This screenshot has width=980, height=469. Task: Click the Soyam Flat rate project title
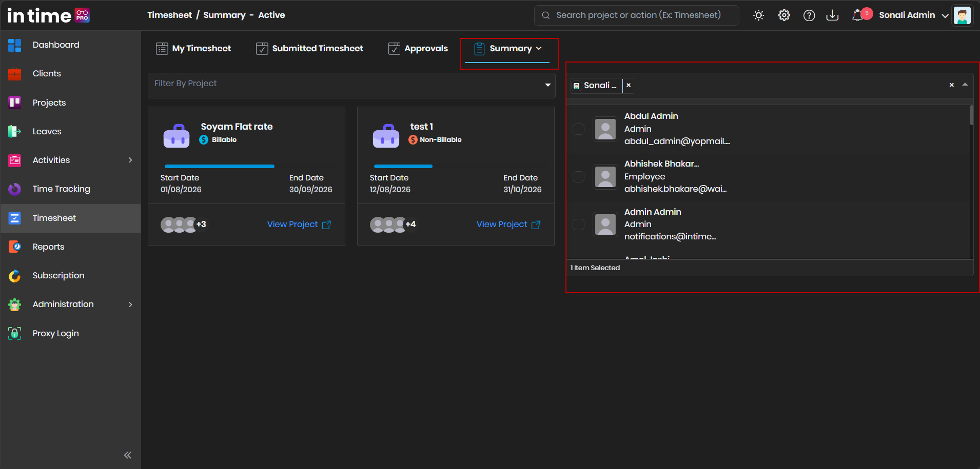(x=237, y=127)
